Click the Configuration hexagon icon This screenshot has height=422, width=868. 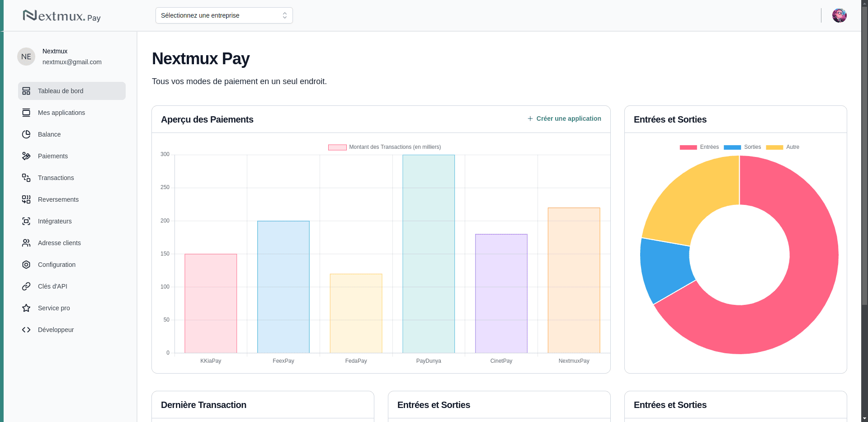pos(26,265)
